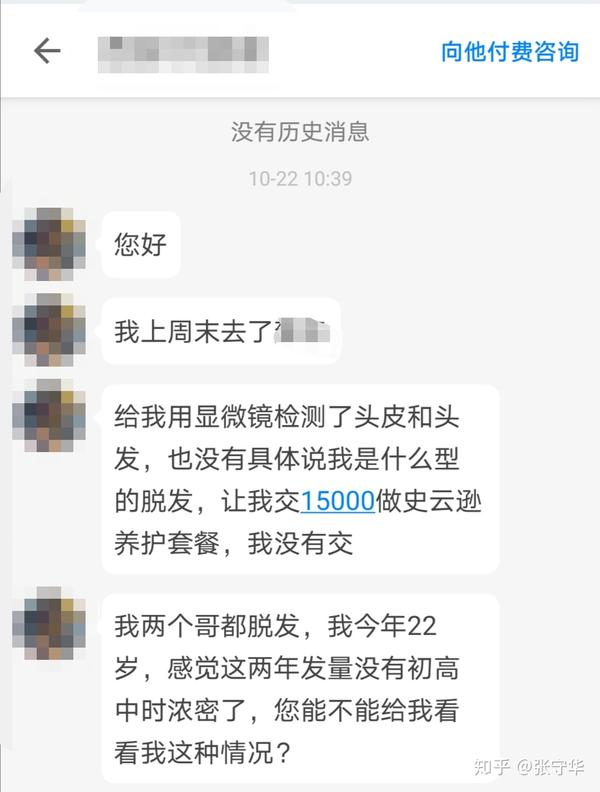The image size is (600, 792).
Task: Click the avatar beside 我两个哥都脱发 message
Action: 49,623
